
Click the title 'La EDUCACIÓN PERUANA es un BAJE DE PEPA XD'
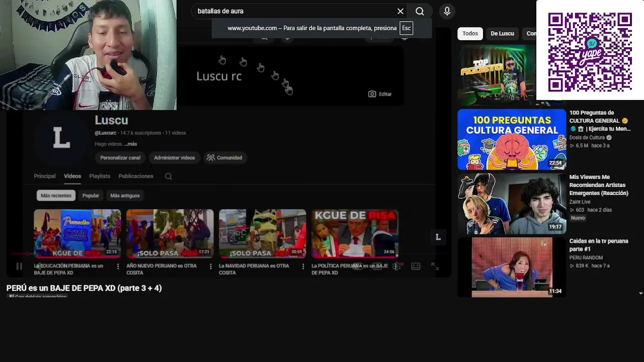[x=68, y=269]
